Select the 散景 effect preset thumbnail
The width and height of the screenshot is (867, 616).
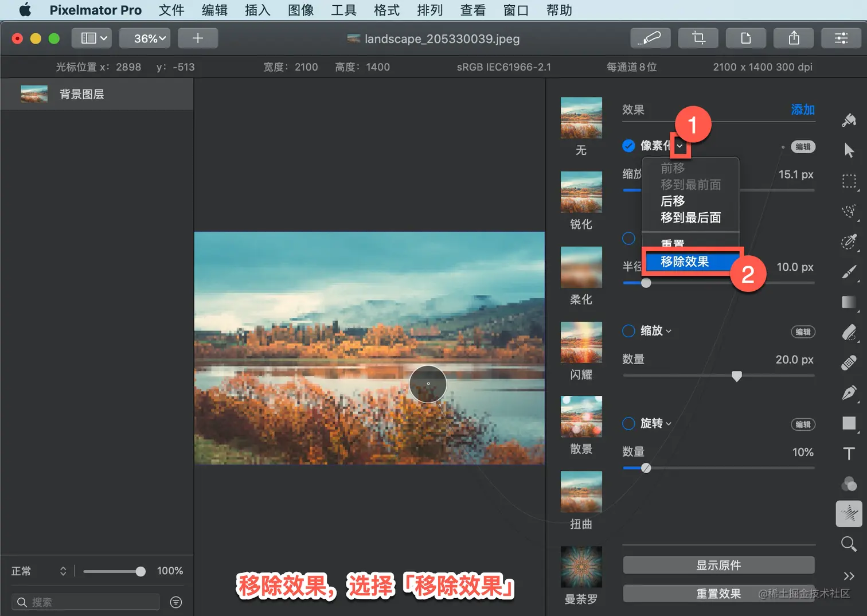581,417
